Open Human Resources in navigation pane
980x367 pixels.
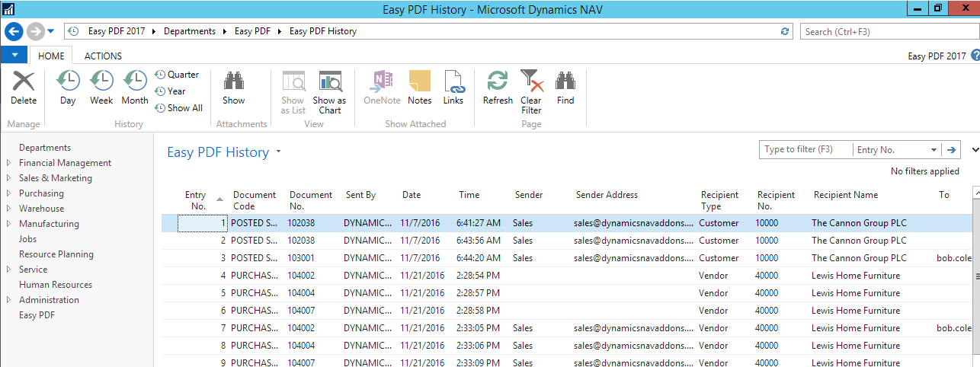click(x=56, y=285)
